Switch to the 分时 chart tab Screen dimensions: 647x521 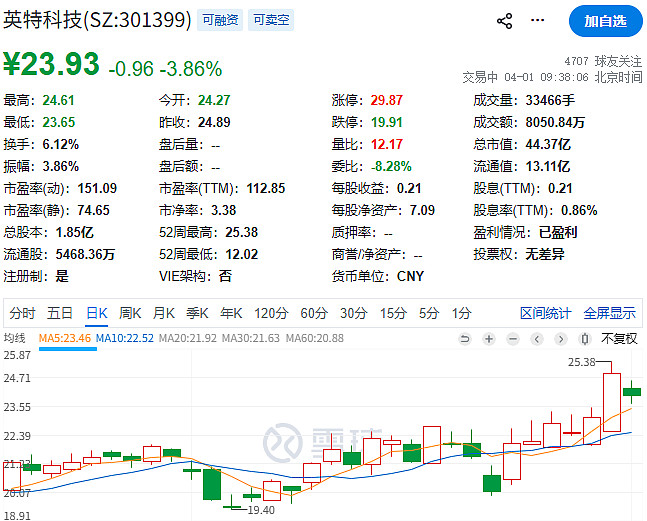click(23, 313)
